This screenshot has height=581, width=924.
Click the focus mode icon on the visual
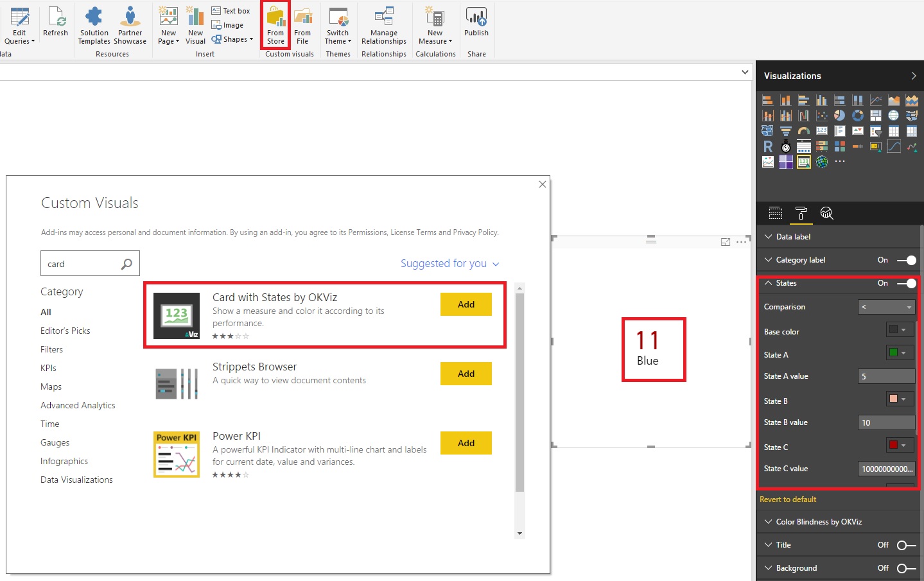726,242
